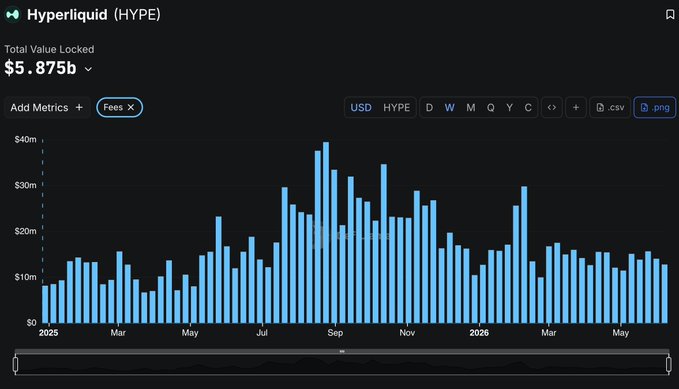
Task: Select the yearly Y interval
Action: coord(510,107)
